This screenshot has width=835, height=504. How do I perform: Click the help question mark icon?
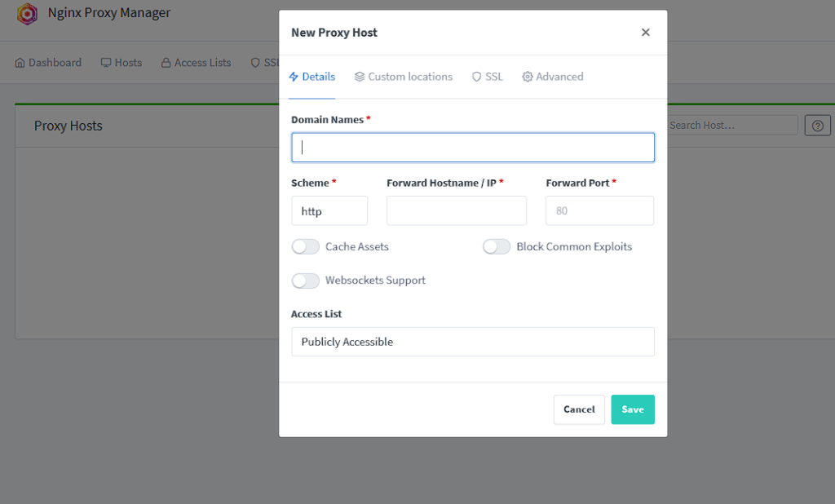pyautogui.click(x=817, y=125)
